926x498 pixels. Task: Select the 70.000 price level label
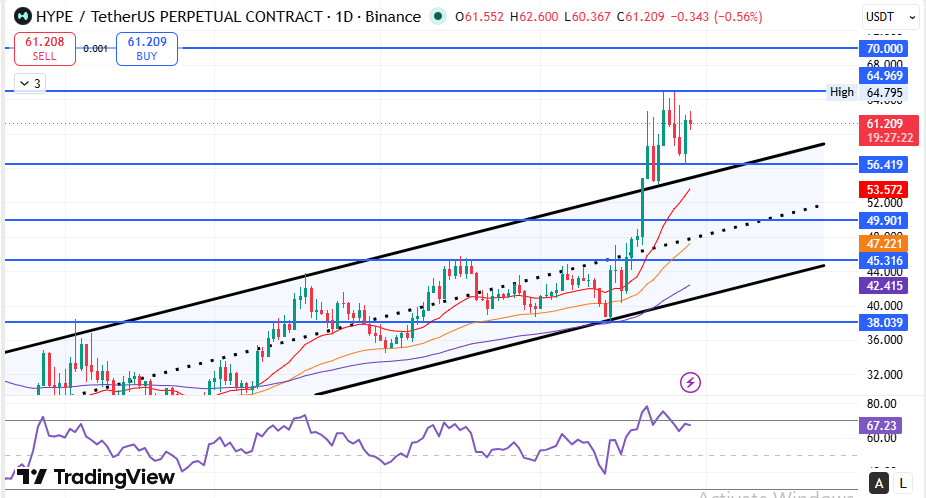tap(884, 48)
